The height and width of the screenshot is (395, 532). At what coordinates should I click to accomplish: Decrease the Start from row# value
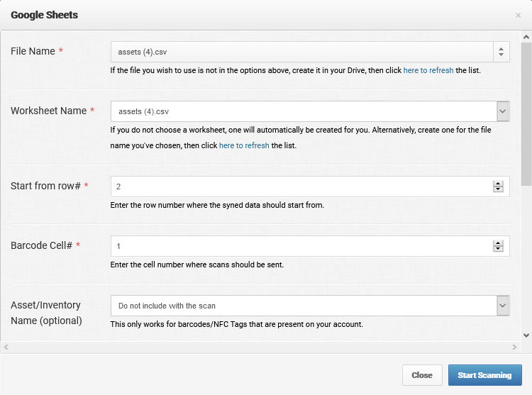498,189
